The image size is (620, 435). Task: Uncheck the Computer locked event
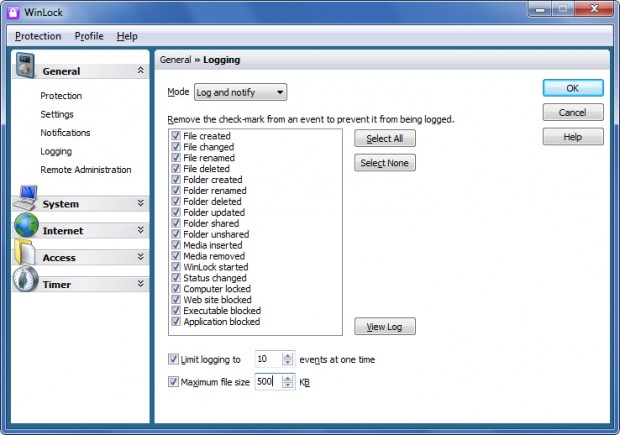click(x=176, y=289)
